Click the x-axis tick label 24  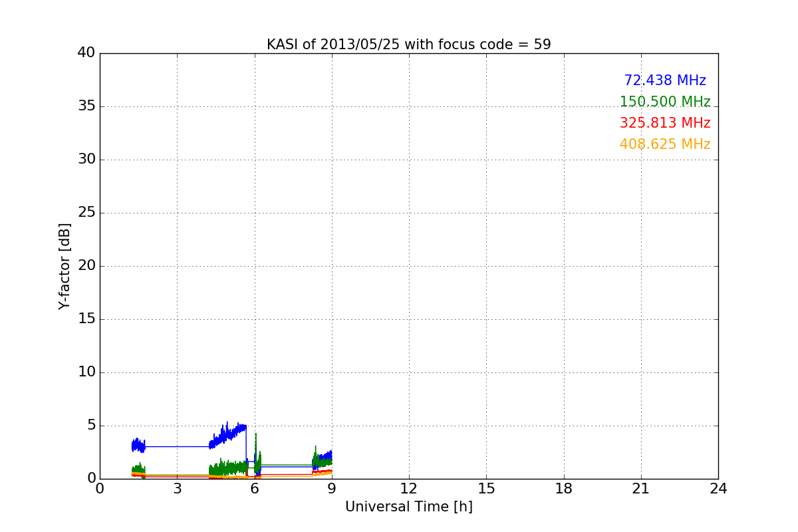(718, 489)
